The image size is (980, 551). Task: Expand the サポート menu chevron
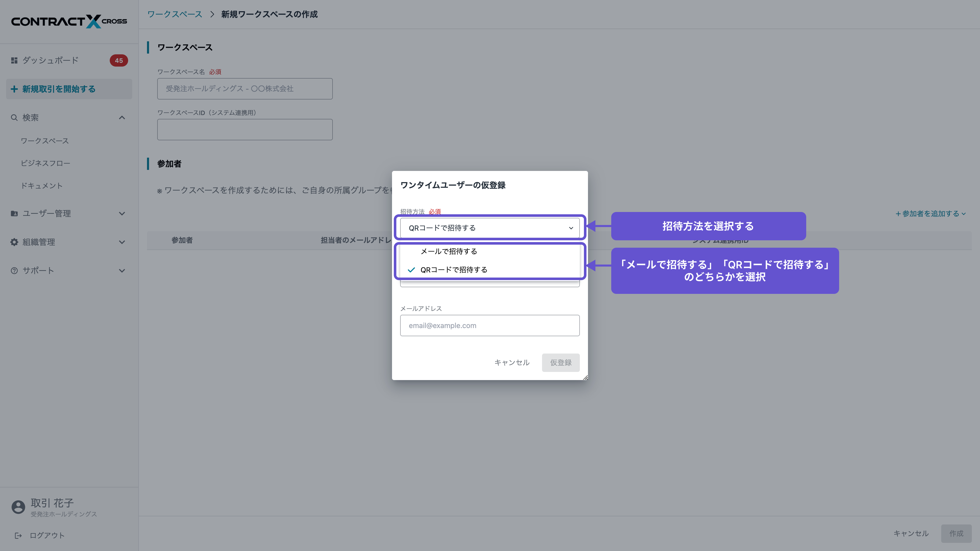coord(122,270)
